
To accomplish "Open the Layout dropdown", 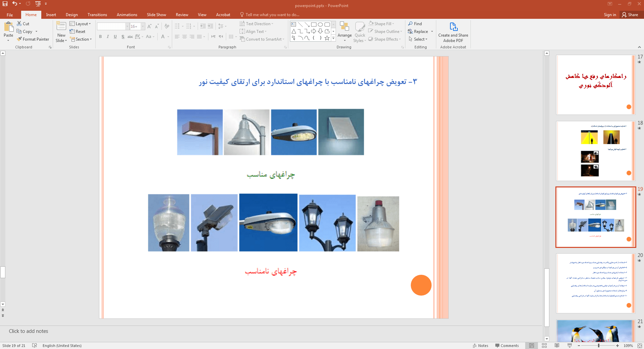I will tap(80, 24).
